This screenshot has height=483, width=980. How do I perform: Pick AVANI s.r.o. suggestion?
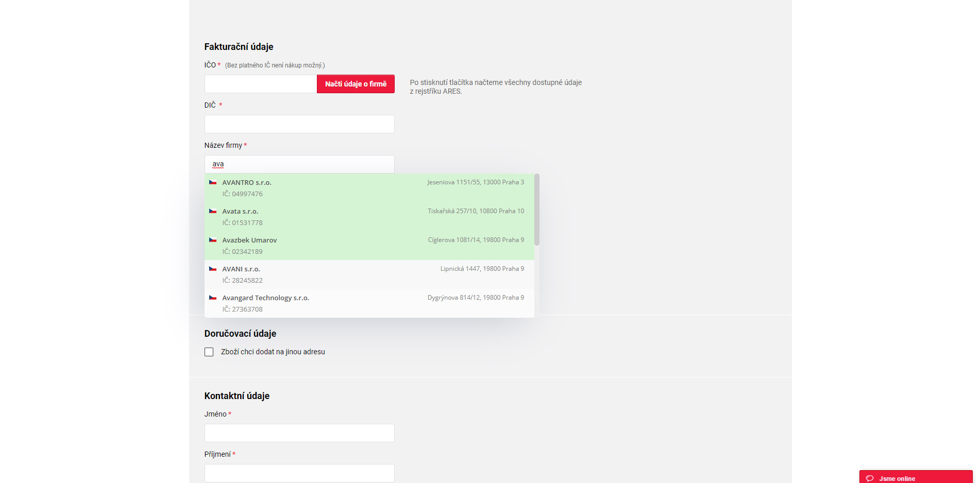click(369, 274)
